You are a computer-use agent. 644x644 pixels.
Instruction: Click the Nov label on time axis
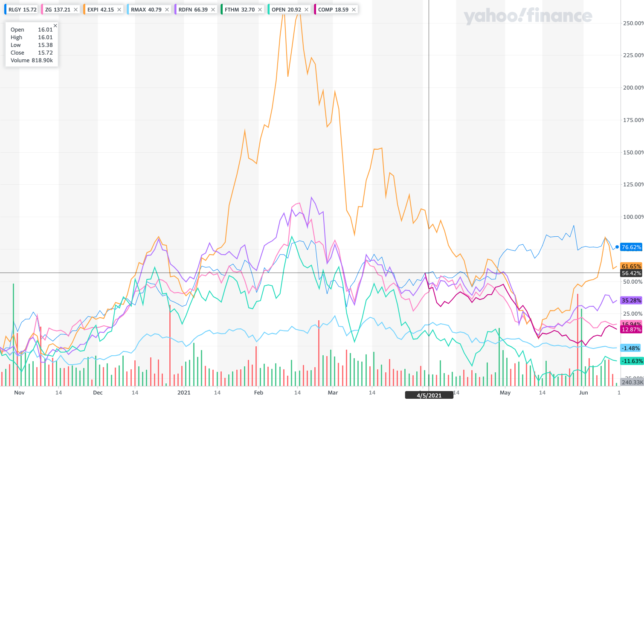click(19, 392)
